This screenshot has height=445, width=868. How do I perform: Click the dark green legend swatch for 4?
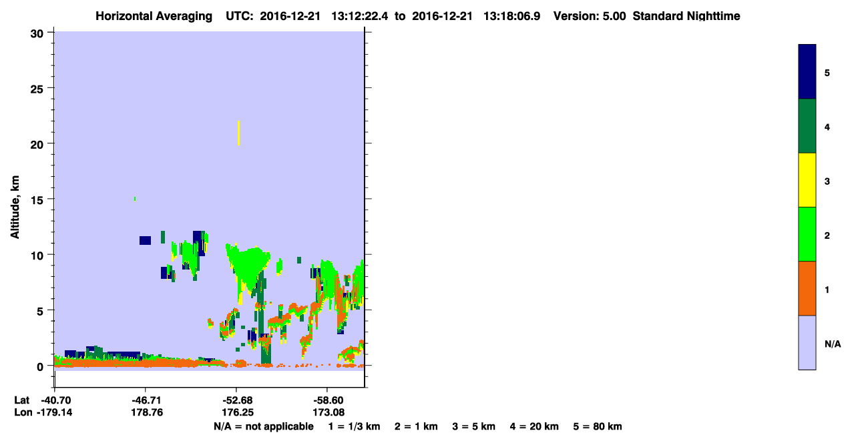807,126
